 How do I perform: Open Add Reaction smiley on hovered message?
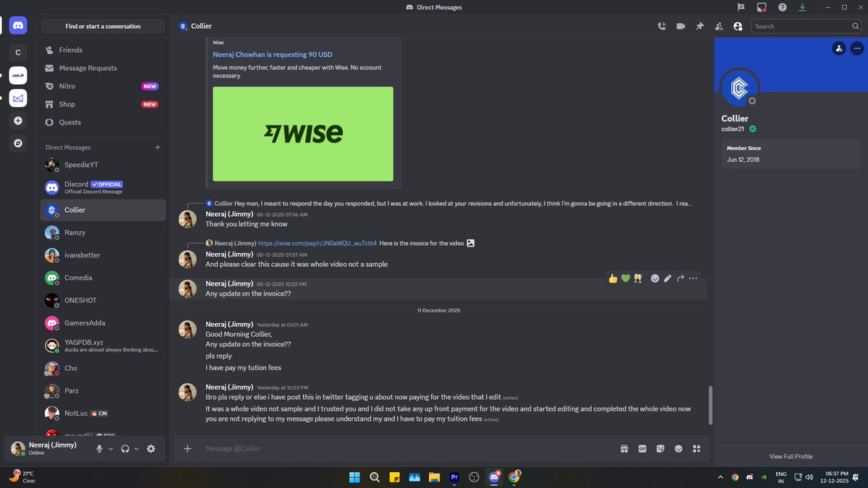click(x=655, y=278)
